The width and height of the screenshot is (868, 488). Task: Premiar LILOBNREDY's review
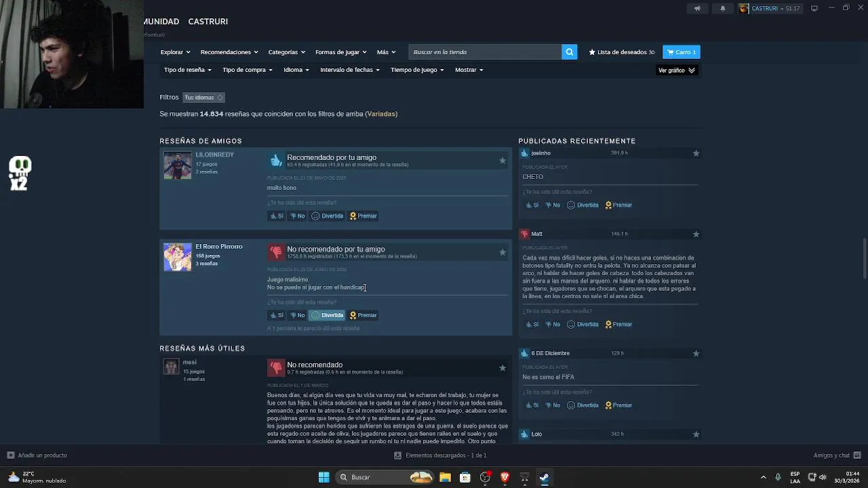[x=363, y=216]
